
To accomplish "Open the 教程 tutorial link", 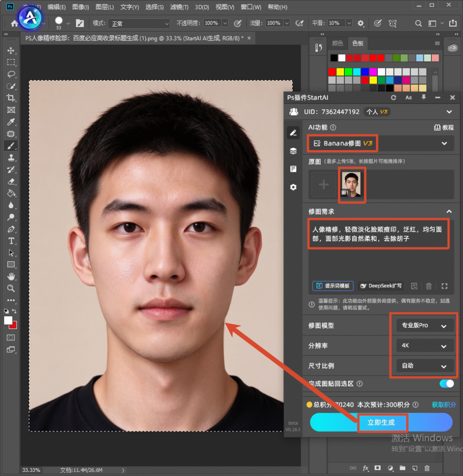I will (x=444, y=127).
